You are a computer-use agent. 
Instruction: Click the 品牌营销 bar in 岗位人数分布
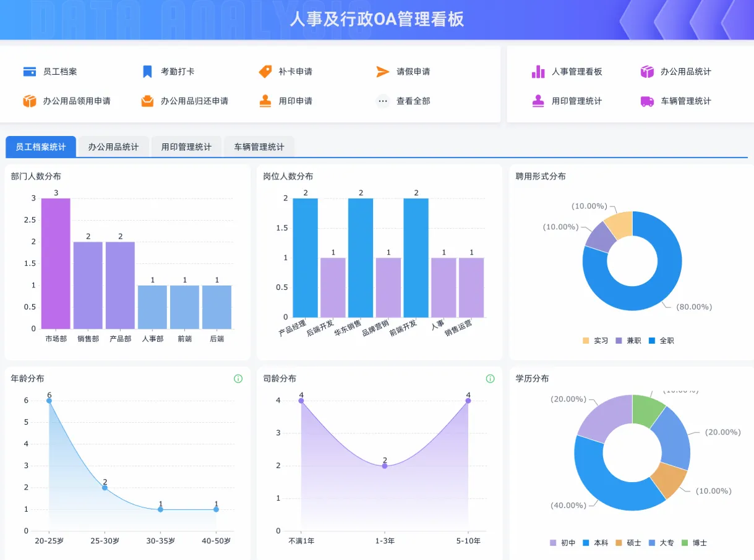click(388, 287)
